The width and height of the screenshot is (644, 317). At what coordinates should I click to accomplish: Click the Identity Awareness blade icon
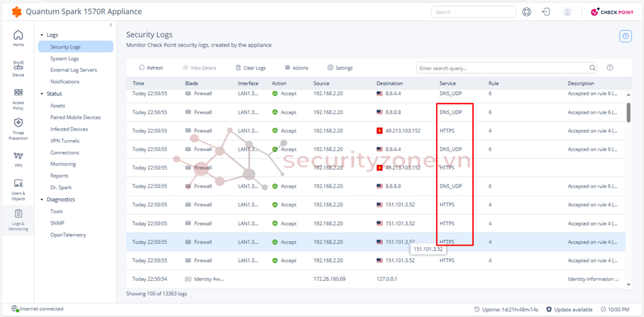tap(188, 279)
